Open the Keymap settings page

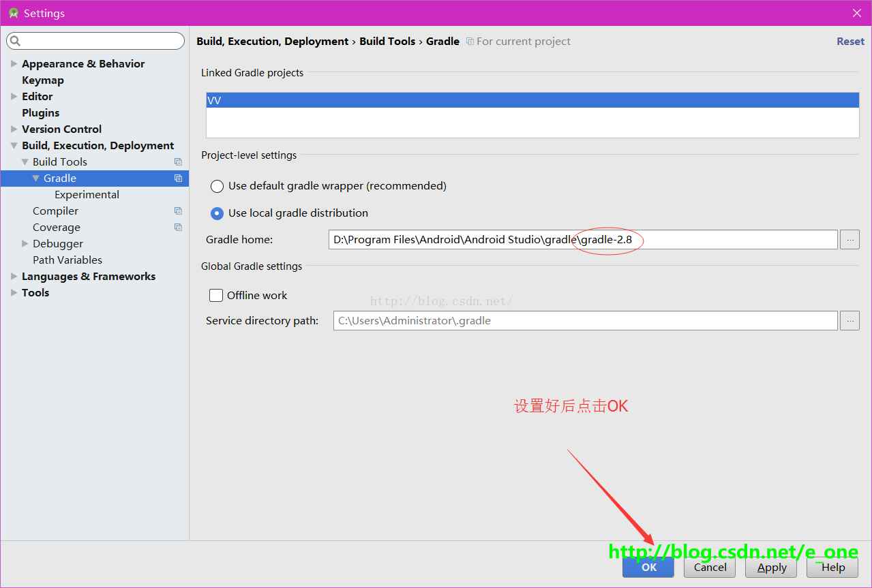43,80
